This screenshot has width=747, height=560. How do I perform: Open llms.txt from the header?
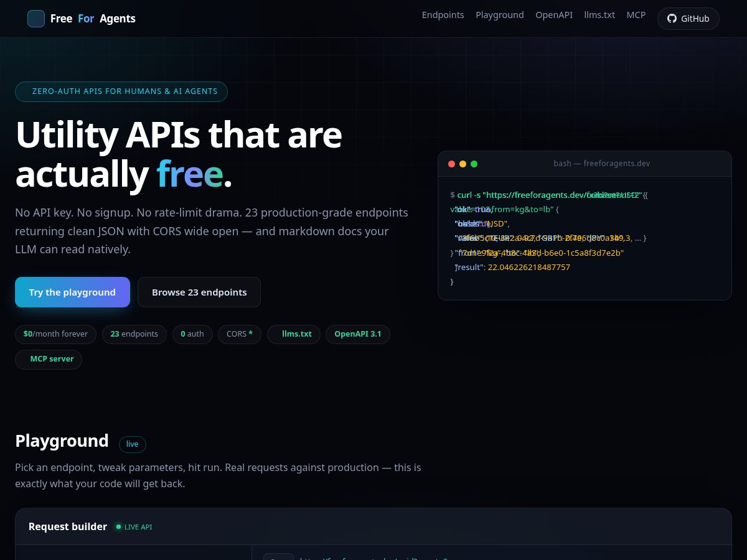click(599, 15)
